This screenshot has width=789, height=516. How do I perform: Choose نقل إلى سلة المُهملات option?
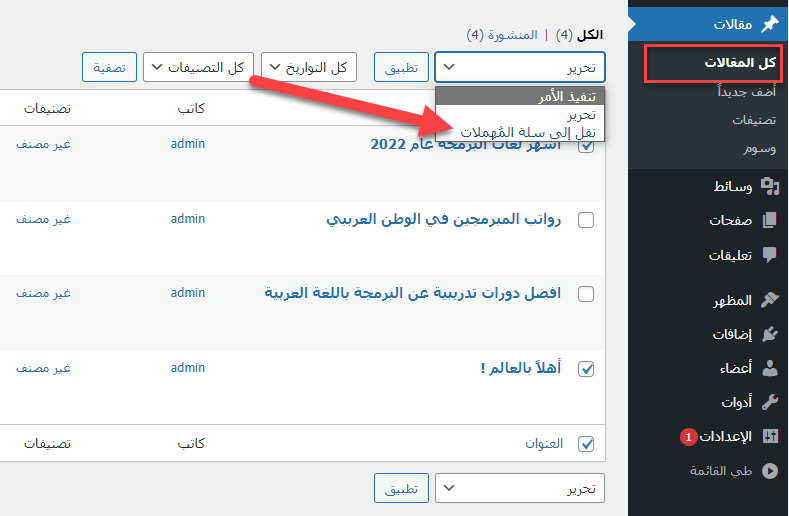pos(520,132)
